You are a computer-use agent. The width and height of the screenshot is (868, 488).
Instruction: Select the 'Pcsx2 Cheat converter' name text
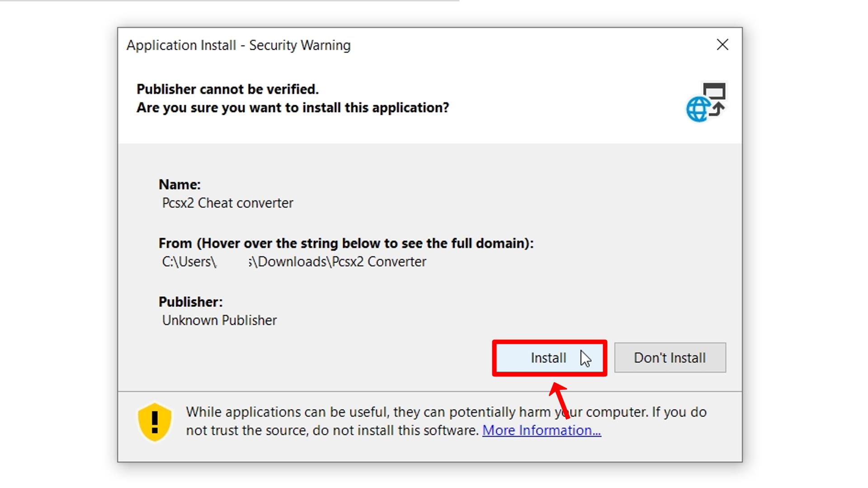coord(227,203)
